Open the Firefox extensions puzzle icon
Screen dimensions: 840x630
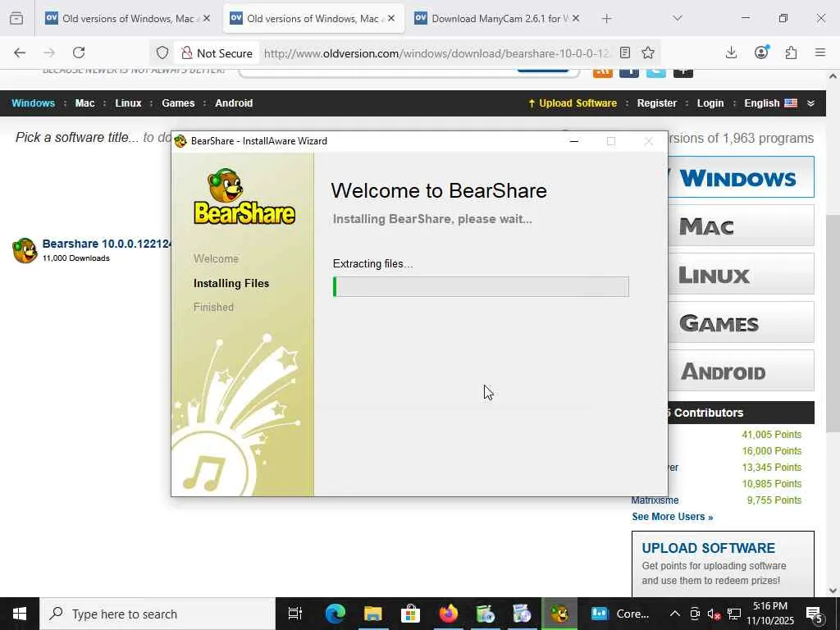pos(792,52)
